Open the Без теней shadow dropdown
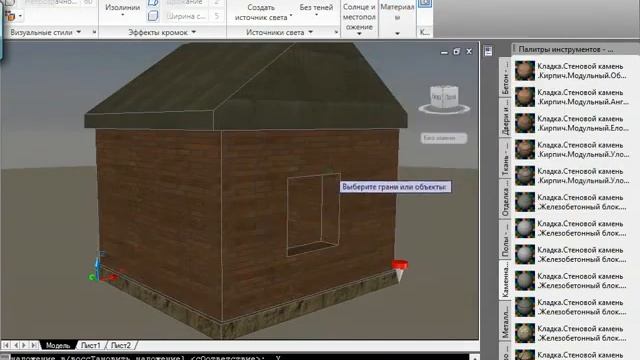The height and width of the screenshot is (360, 640). click(316, 10)
